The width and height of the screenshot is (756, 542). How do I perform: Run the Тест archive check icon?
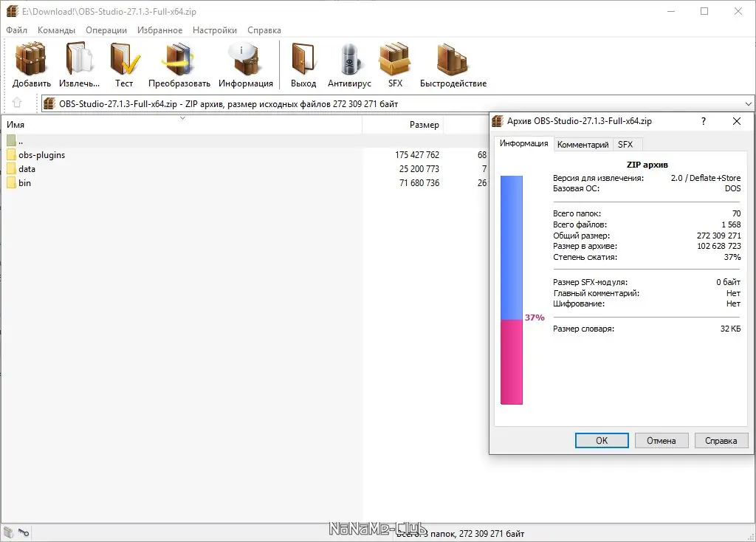[124, 59]
